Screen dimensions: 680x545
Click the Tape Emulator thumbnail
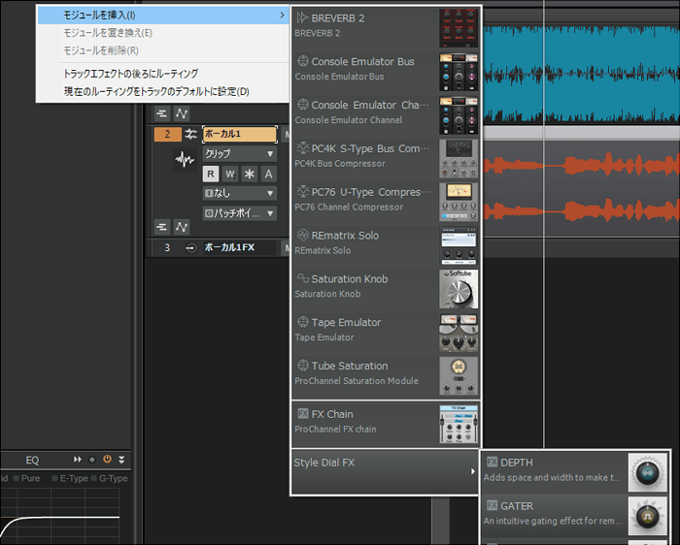tap(459, 332)
